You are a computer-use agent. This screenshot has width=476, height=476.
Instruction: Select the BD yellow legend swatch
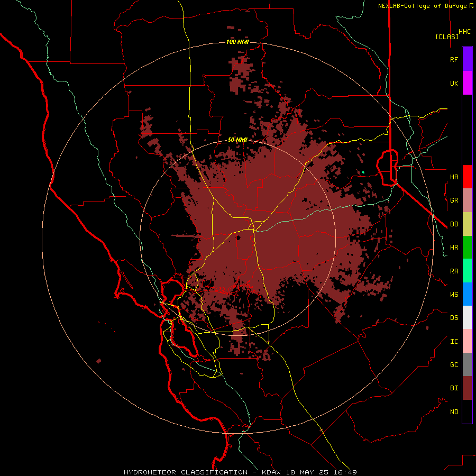pos(467,224)
